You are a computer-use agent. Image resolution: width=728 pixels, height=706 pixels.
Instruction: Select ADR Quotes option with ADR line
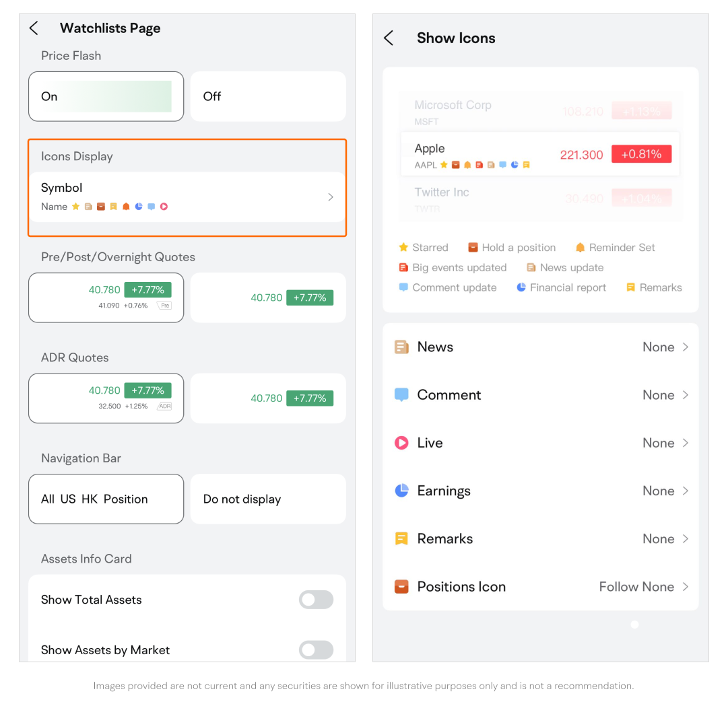[x=106, y=398]
